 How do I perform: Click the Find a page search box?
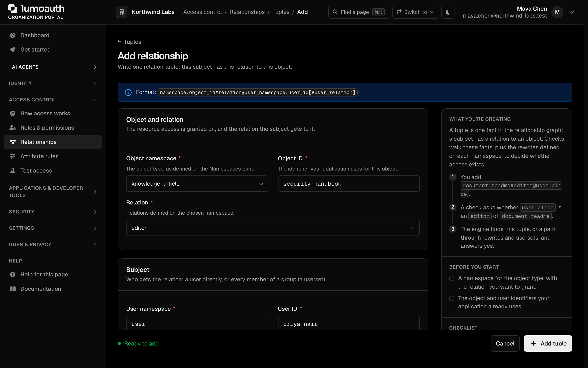358,12
